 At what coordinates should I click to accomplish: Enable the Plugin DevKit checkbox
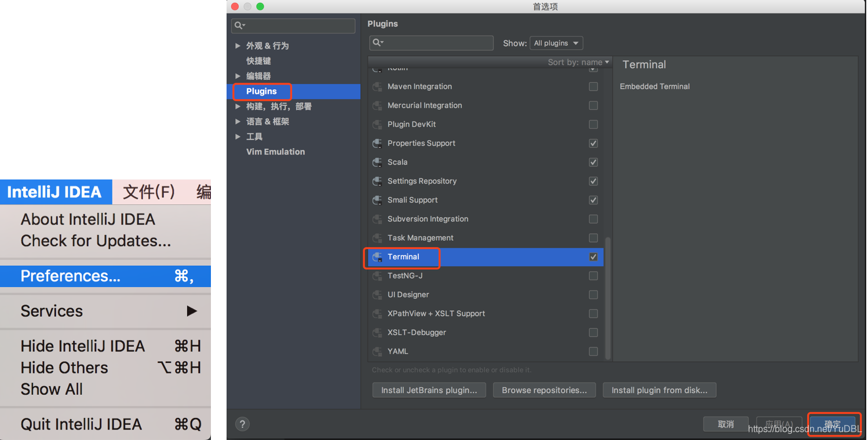coord(593,124)
